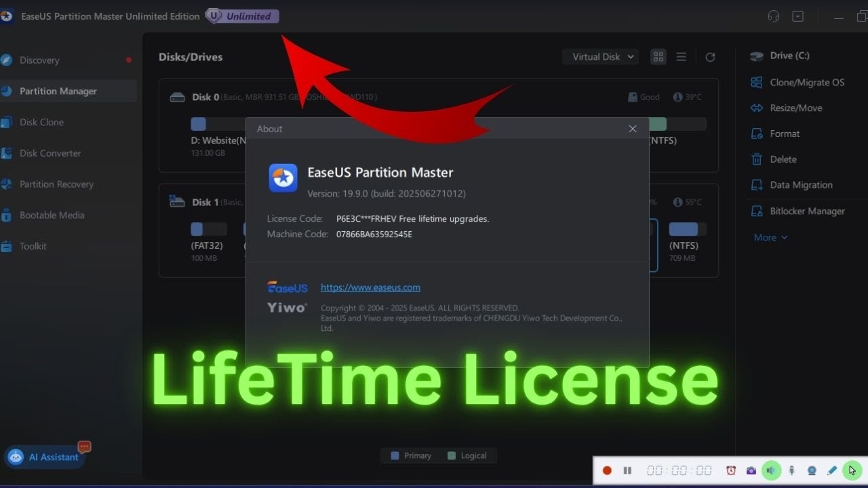Image resolution: width=868 pixels, height=488 pixels.
Task: Click the Disk 1 header icon
Action: pyautogui.click(x=177, y=202)
